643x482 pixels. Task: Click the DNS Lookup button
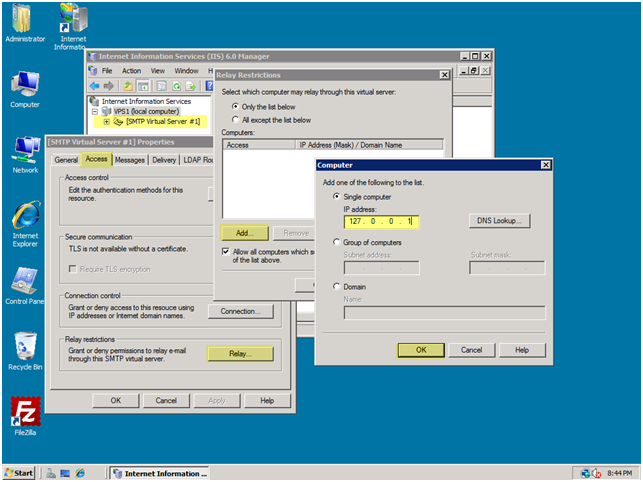(499, 221)
